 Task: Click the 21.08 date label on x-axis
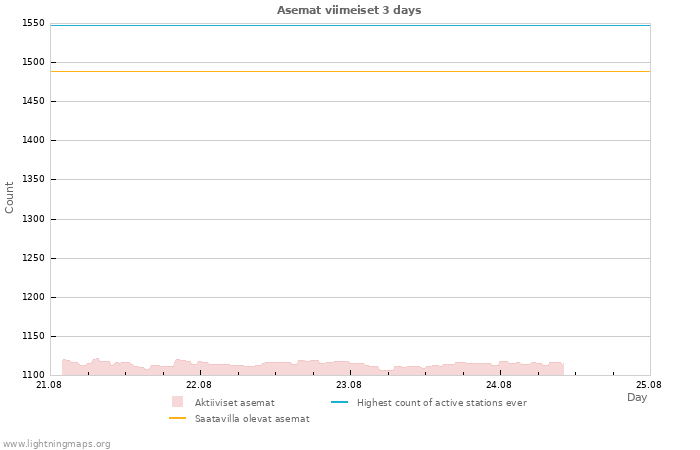[49, 384]
